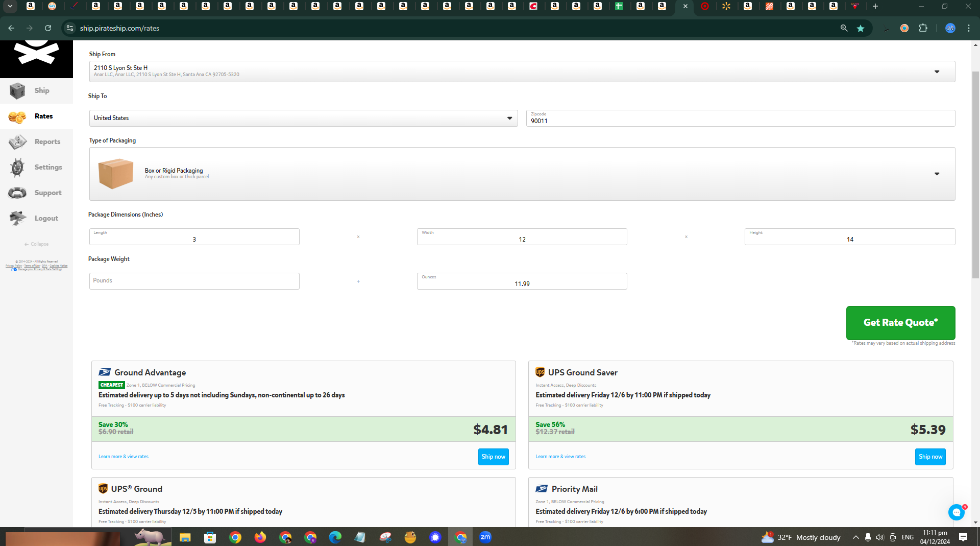Click the scrollbar down arrow

click(975, 523)
